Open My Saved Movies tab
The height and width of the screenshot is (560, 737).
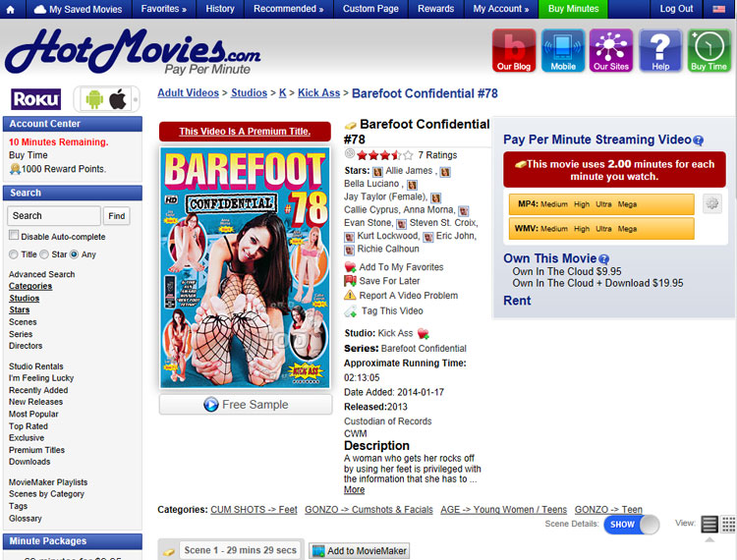79,9
